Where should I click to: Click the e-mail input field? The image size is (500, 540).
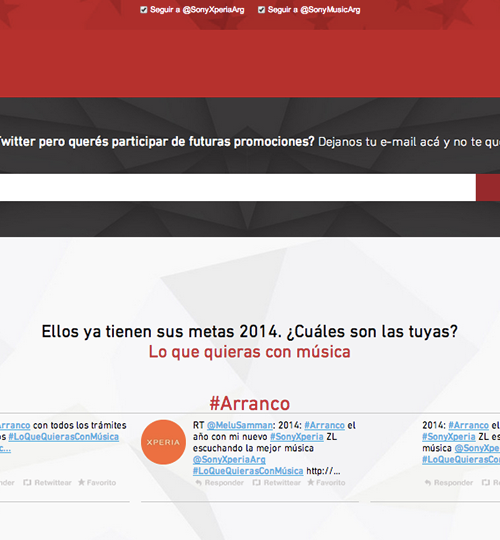pos(238,187)
